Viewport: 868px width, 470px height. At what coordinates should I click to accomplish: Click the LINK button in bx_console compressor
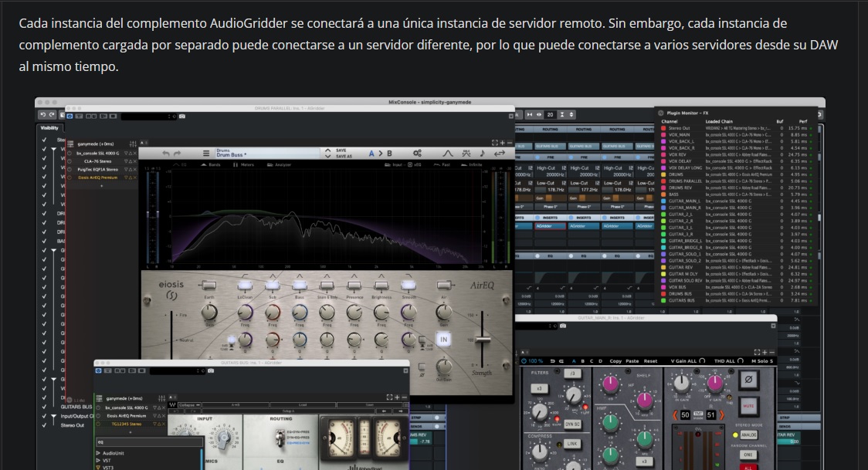click(572, 444)
